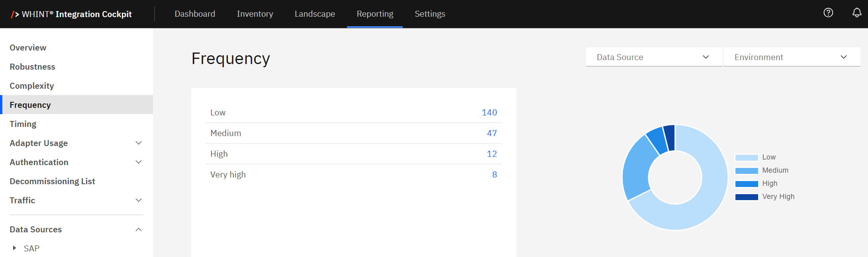Click the High legend color swatch

point(746,184)
